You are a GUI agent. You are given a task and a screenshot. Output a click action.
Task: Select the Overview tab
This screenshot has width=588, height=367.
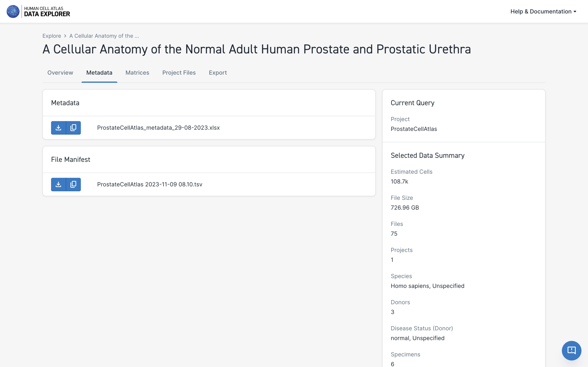coord(60,72)
